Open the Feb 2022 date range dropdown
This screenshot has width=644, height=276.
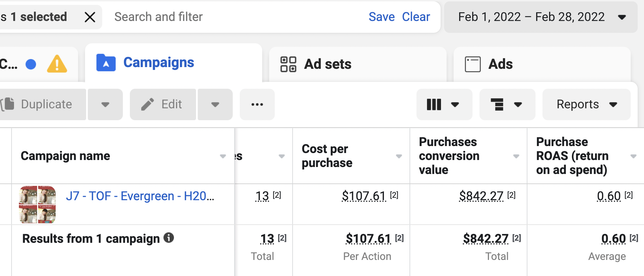pos(541,17)
